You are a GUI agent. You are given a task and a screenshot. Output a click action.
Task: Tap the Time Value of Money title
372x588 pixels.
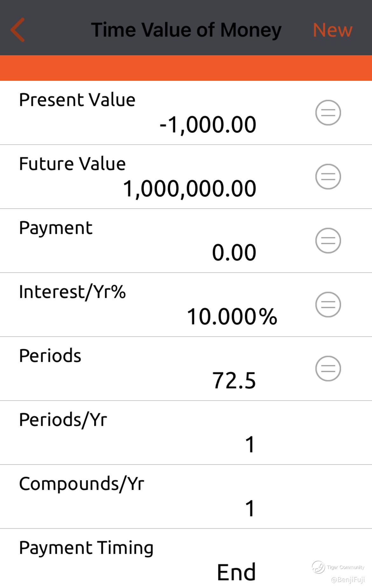click(x=186, y=30)
